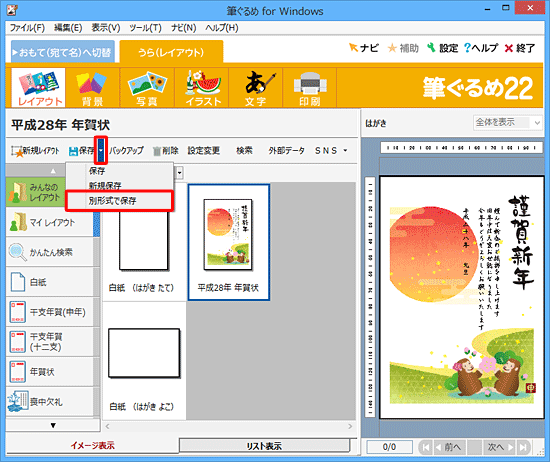Screen dimensions: 550x462
Task: Click 削除 trash button
Action: [x=166, y=151]
